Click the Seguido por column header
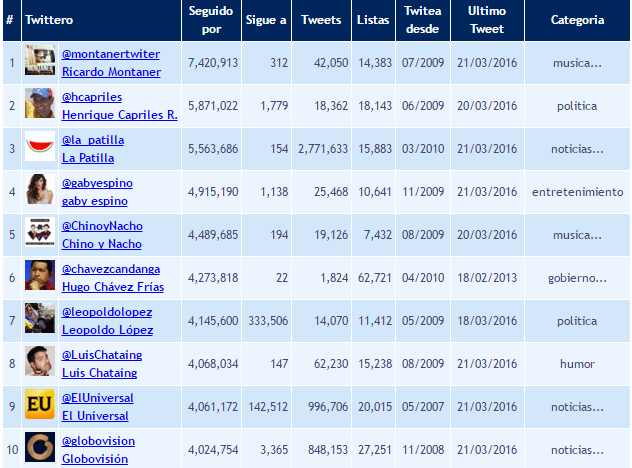Image resolution: width=632 pixels, height=468 pixels. 211,20
